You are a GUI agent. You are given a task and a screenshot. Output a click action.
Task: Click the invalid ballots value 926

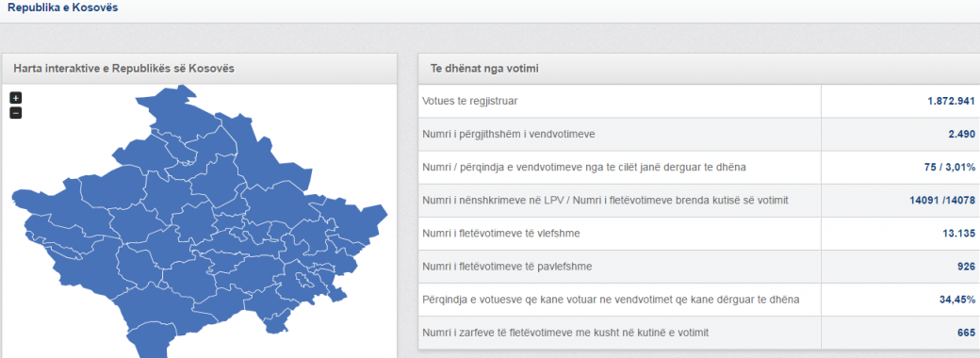966,267
